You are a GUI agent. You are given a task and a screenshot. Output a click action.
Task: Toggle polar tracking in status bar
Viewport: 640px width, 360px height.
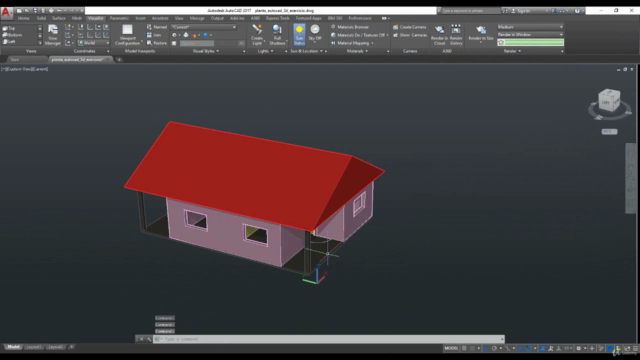tap(494, 348)
